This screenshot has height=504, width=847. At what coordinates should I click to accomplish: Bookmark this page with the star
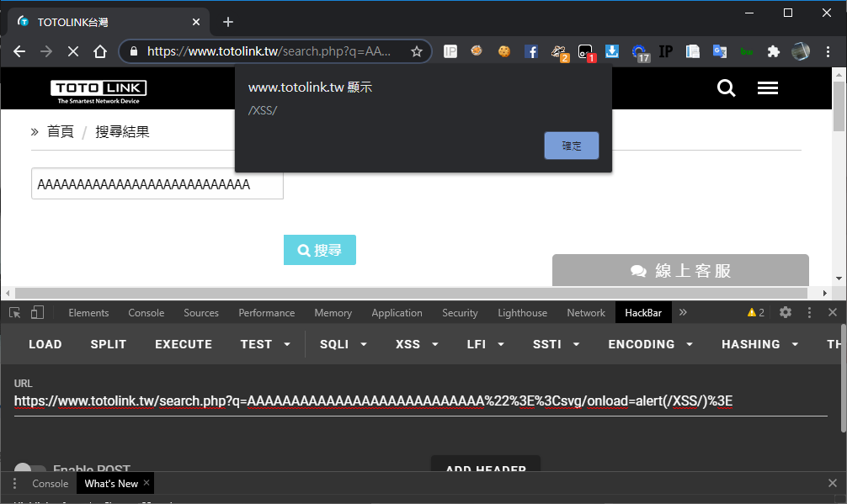click(417, 51)
